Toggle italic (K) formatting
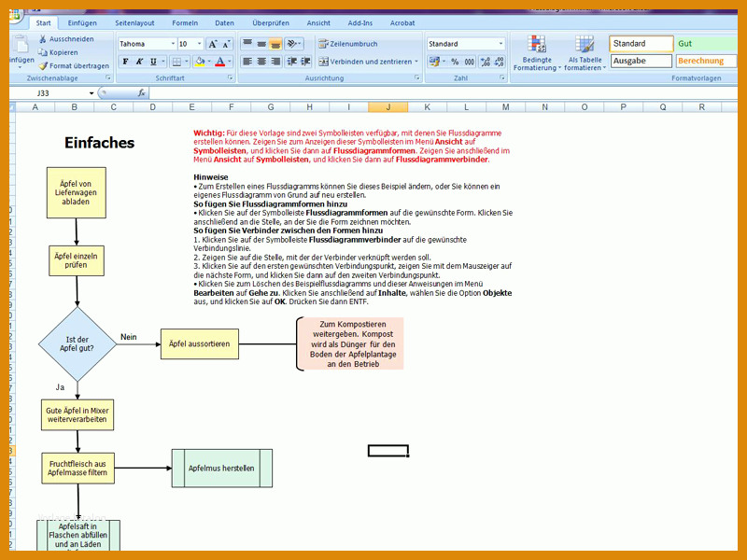 139,62
